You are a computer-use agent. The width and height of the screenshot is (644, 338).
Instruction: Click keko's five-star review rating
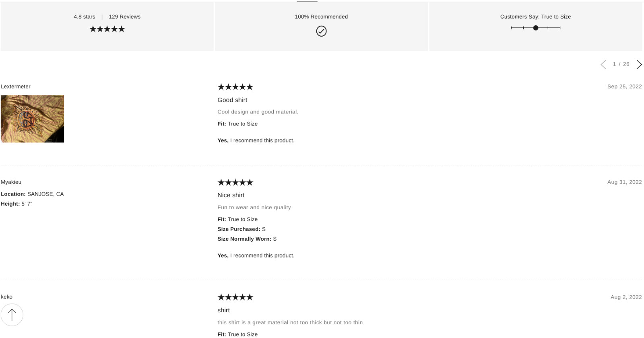235,297
